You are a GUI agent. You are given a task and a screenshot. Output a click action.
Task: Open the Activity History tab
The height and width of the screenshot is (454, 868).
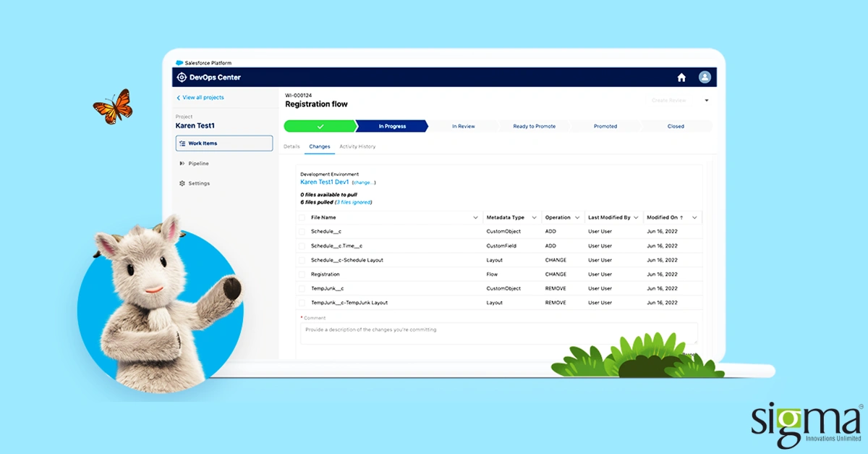(x=357, y=147)
